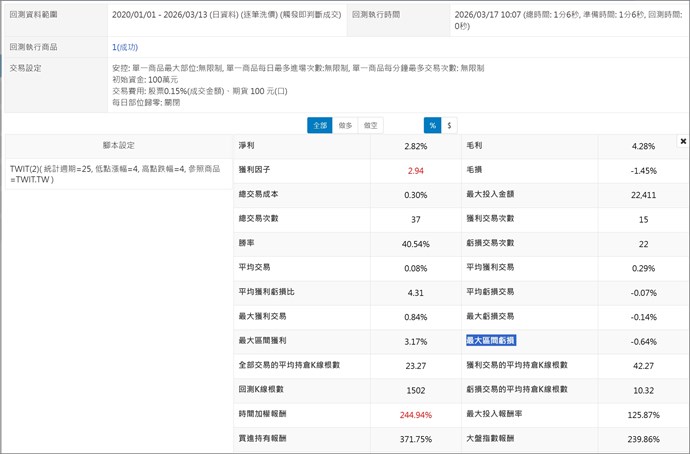Click the 最大投入金額 value 22,411

pos(643,195)
